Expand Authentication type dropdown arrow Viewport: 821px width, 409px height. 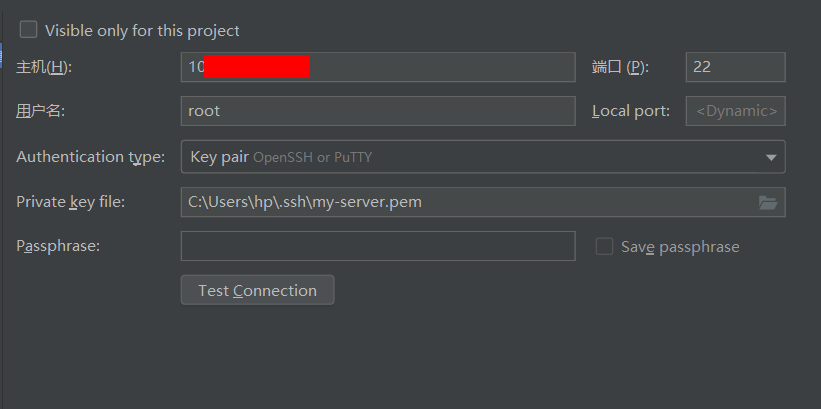click(771, 157)
